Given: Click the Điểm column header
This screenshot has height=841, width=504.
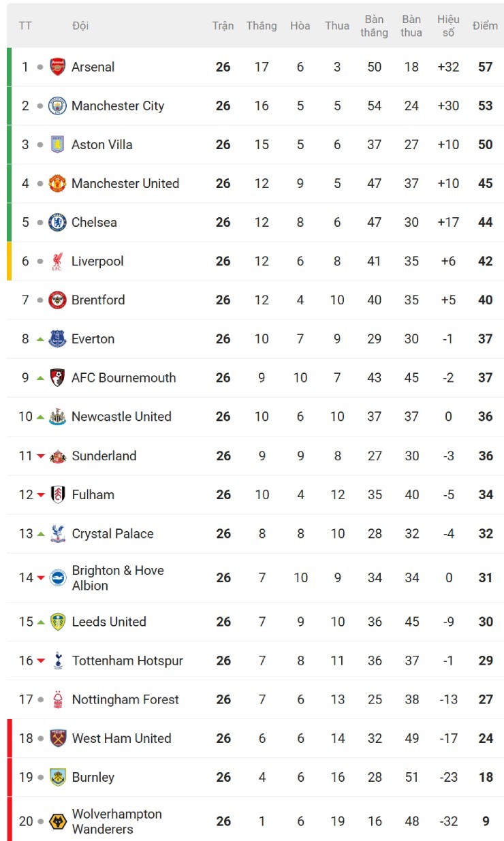Looking at the screenshot, I should [x=485, y=26].
